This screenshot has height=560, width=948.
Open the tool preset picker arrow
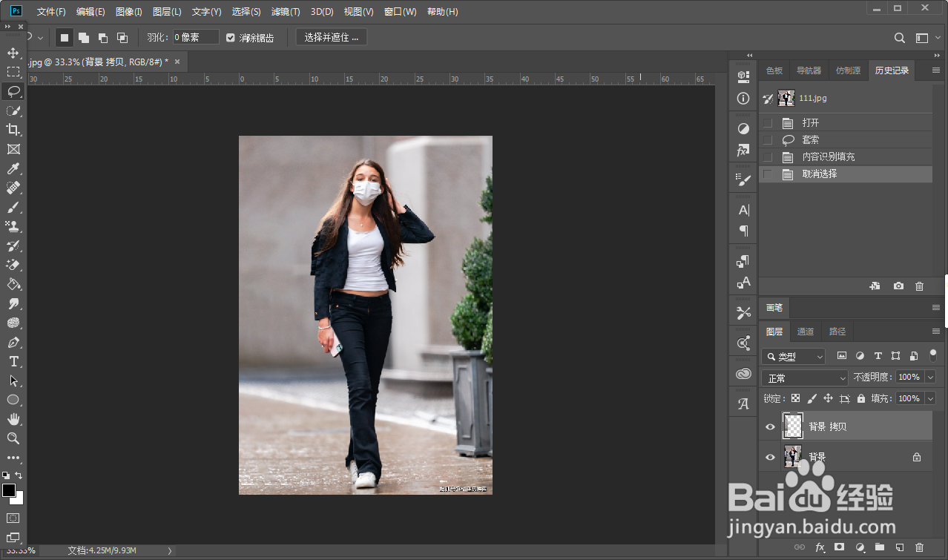[40, 37]
